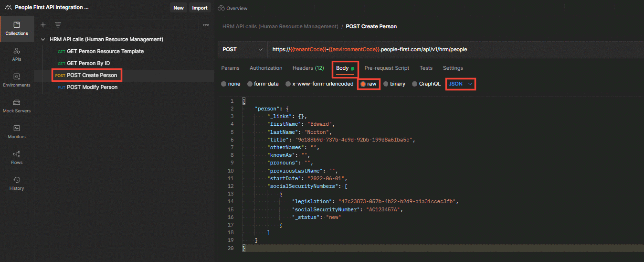The image size is (644, 262).
Task: Open the three-dots options above the collections list
Action: (206, 25)
